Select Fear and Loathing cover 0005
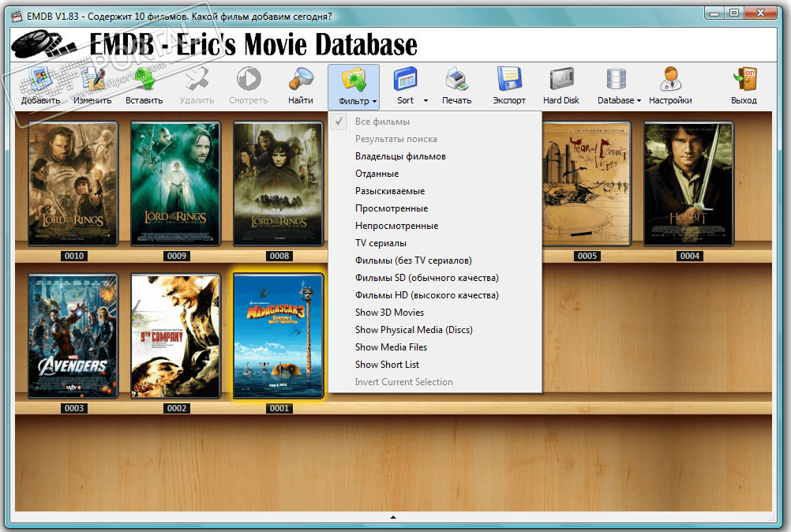The width and height of the screenshot is (791, 532). pyautogui.click(x=587, y=184)
